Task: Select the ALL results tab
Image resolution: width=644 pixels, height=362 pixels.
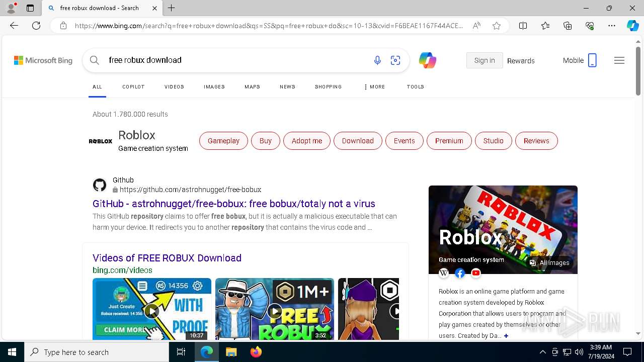Action: pyautogui.click(x=97, y=87)
